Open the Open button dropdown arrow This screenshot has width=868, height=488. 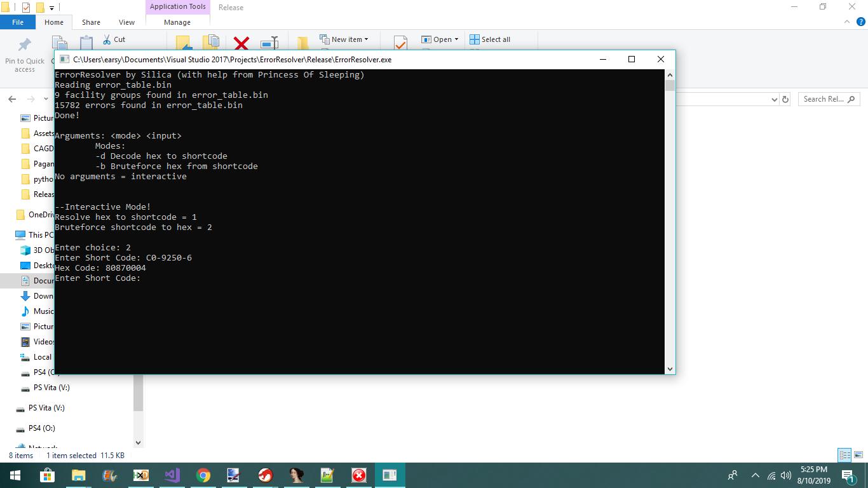tap(456, 39)
